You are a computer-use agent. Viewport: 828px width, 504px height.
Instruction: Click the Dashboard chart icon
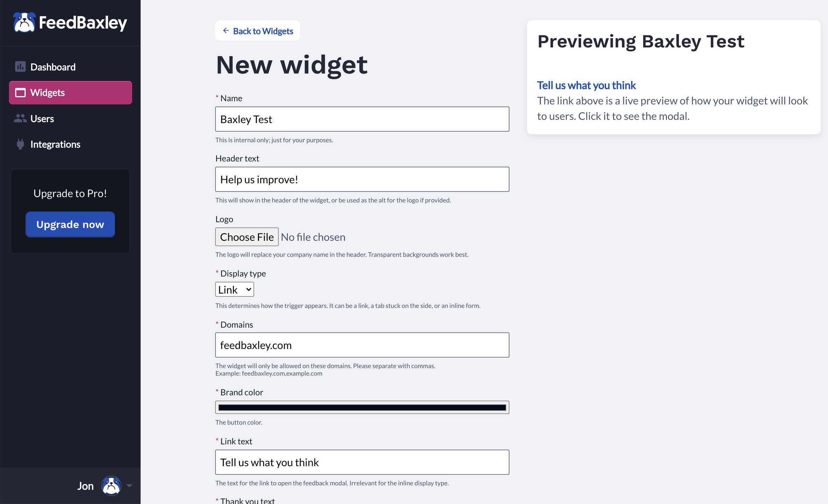[20, 66]
